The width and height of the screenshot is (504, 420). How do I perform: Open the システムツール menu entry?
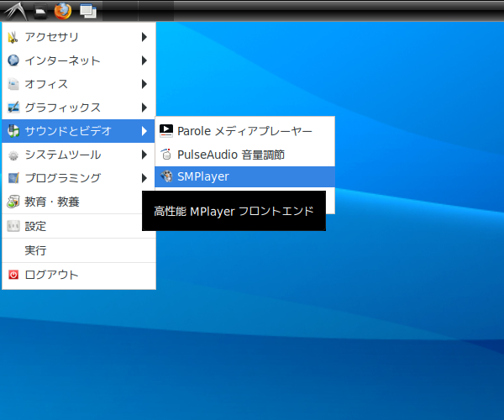pyautogui.click(x=79, y=155)
